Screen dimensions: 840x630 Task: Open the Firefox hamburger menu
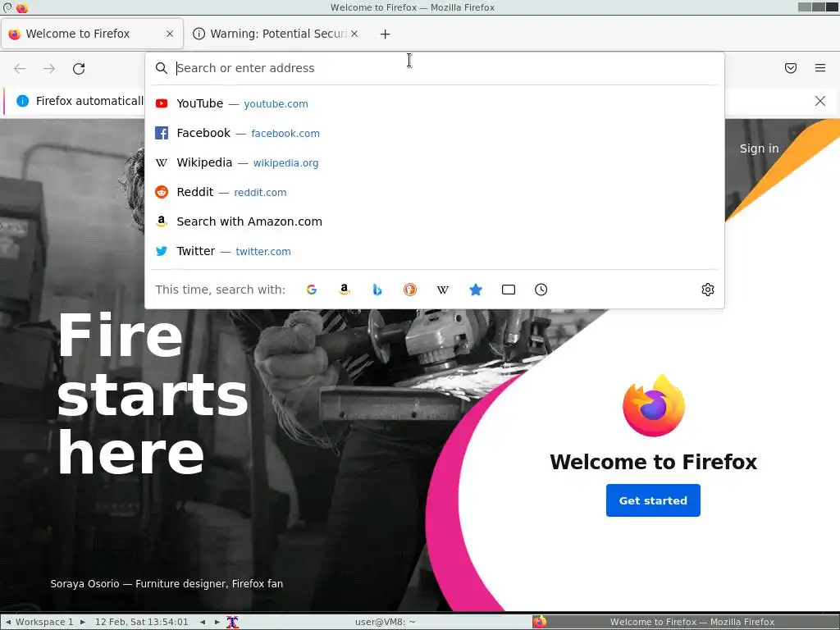(x=820, y=68)
